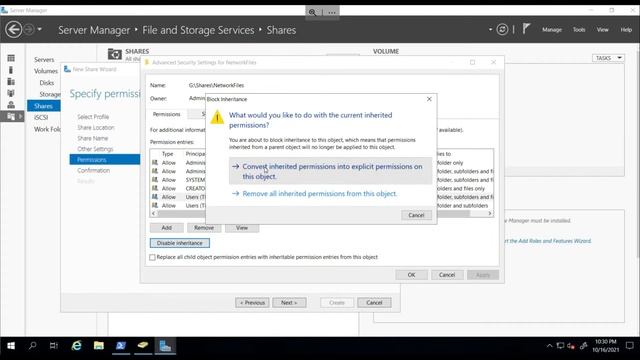Open Add Roles and Features Wizard link
The width and height of the screenshot is (640, 360).
tap(548, 241)
